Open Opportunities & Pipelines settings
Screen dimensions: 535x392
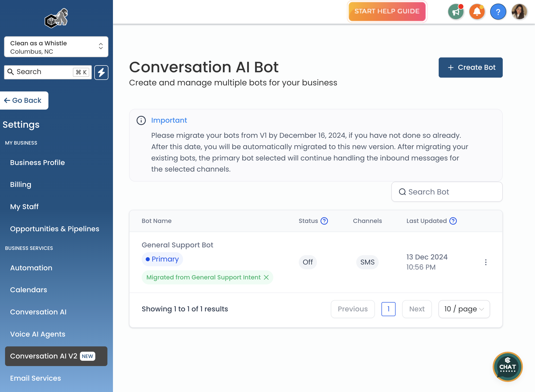pyautogui.click(x=55, y=229)
